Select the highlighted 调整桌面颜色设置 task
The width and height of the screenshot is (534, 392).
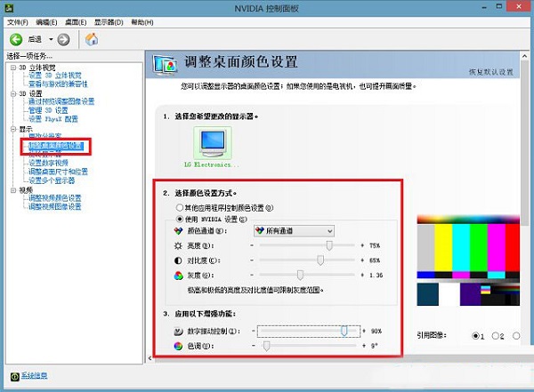click(x=56, y=146)
